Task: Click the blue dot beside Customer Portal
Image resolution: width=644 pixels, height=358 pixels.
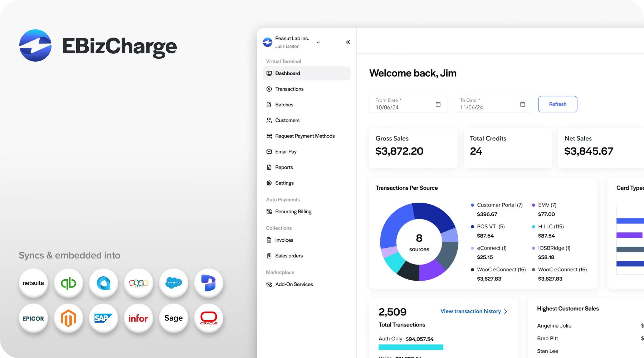Action: tap(472, 205)
